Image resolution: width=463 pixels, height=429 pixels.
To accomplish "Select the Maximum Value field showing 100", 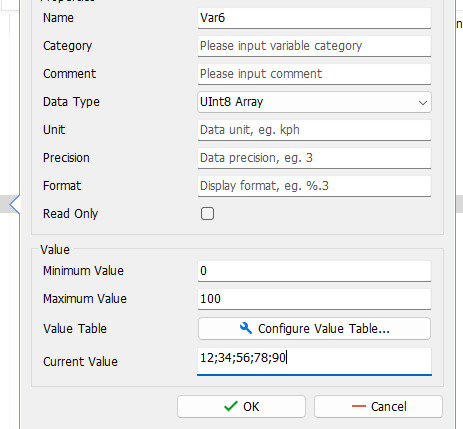I will pos(314,299).
